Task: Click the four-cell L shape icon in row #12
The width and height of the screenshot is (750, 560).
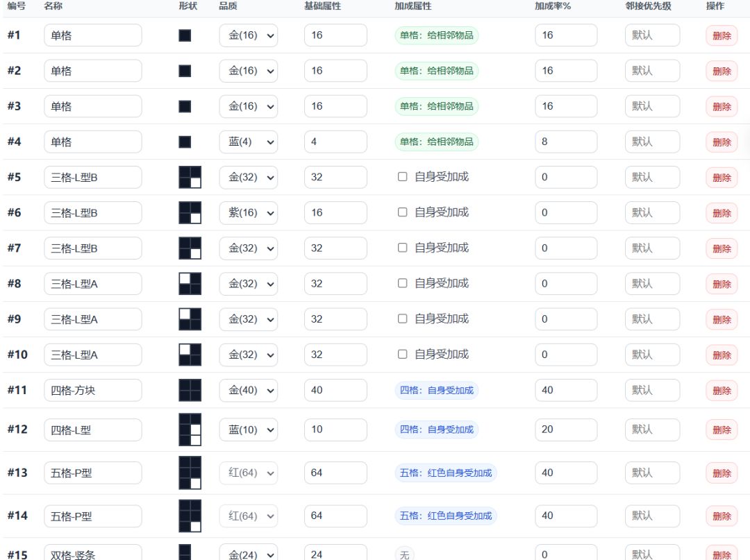Action: 190,430
